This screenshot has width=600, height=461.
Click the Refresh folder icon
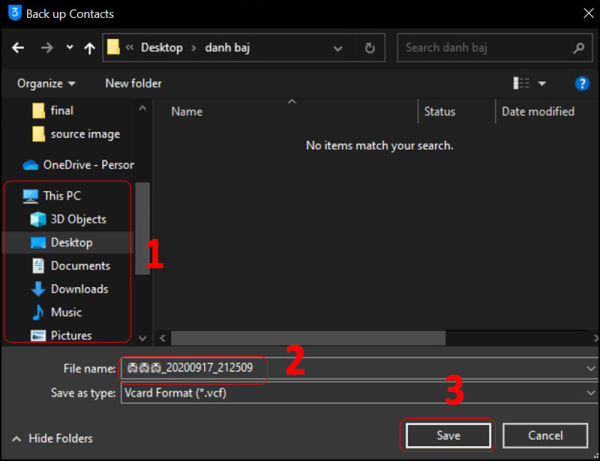pos(370,47)
